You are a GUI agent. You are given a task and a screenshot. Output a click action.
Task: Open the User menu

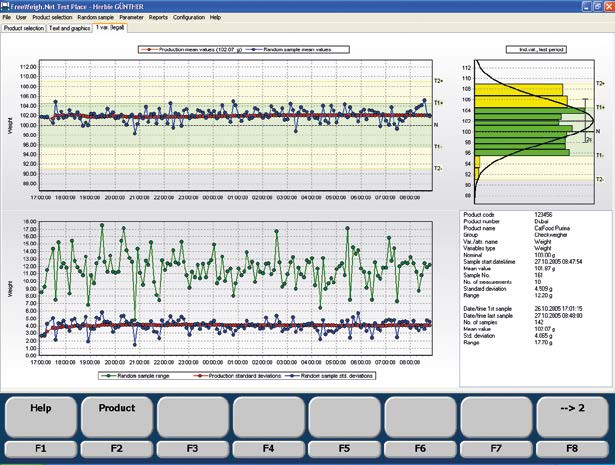(x=21, y=17)
